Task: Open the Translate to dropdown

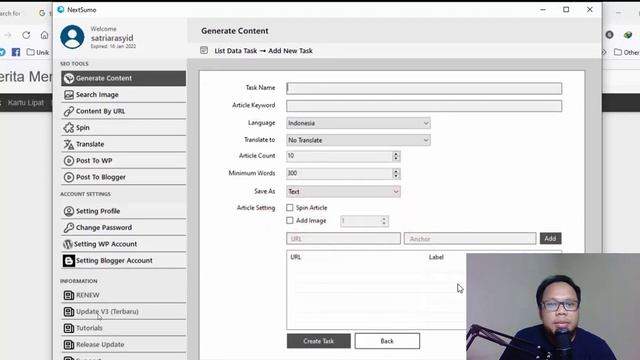Action: [358, 140]
